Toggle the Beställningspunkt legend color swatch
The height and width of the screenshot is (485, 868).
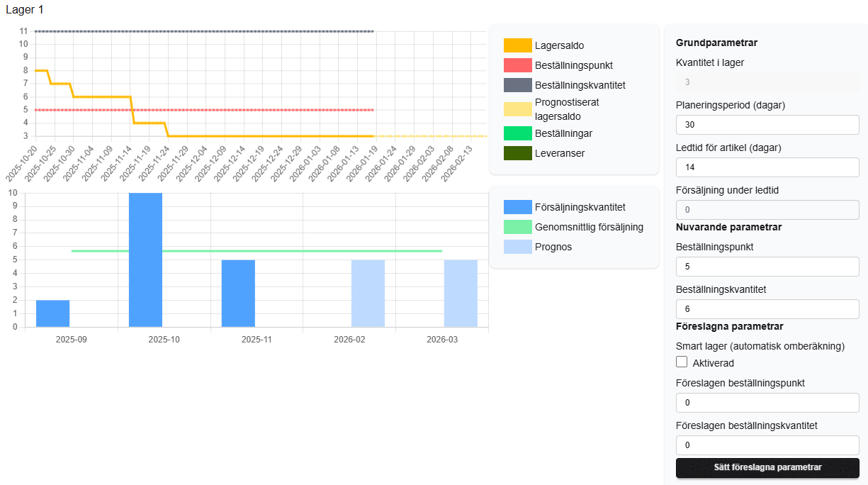(x=517, y=65)
